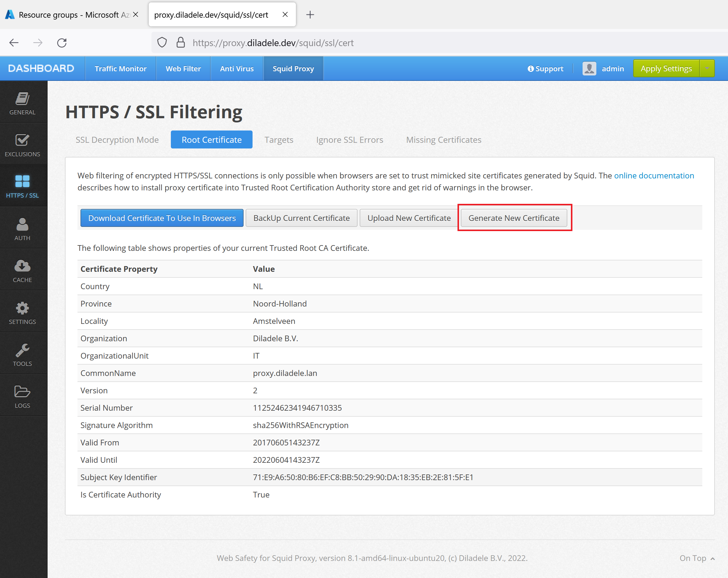
Task: Switch to SSL Decryption Mode tab
Action: pyautogui.click(x=117, y=139)
